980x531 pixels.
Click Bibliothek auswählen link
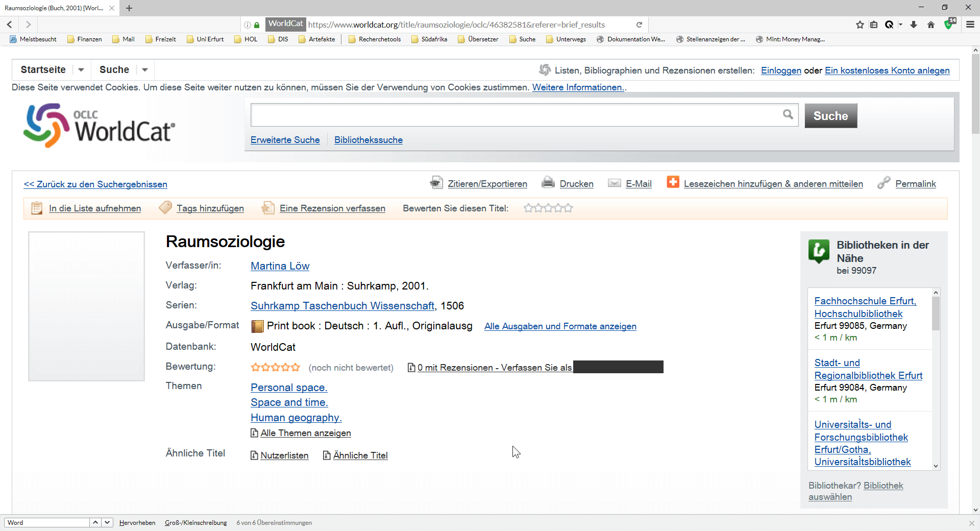point(856,491)
